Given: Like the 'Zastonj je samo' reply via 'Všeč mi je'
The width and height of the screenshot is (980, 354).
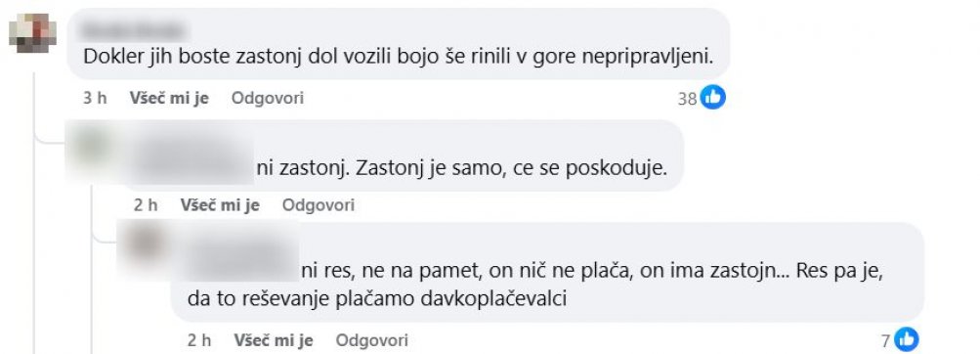Looking at the screenshot, I should pyautogui.click(x=220, y=205).
